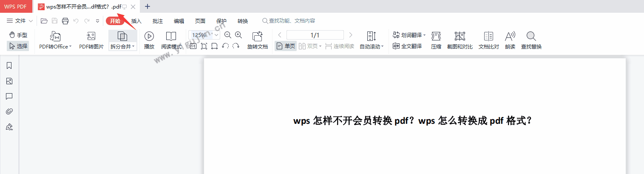
Task: Click the fit width icon
Action: click(x=215, y=46)
